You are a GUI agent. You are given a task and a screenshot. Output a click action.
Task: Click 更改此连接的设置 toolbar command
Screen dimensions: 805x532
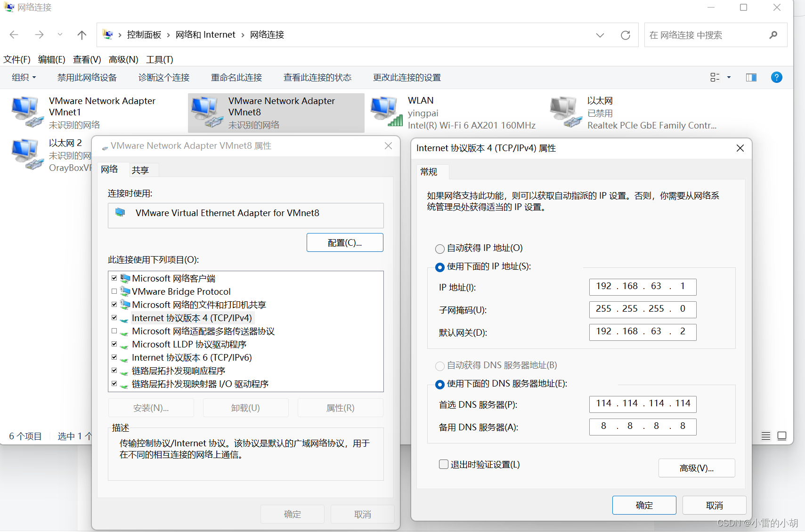point(407,77)
